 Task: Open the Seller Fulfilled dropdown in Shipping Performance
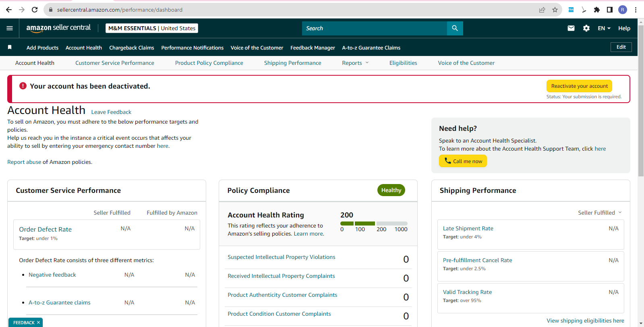point(600,213)
